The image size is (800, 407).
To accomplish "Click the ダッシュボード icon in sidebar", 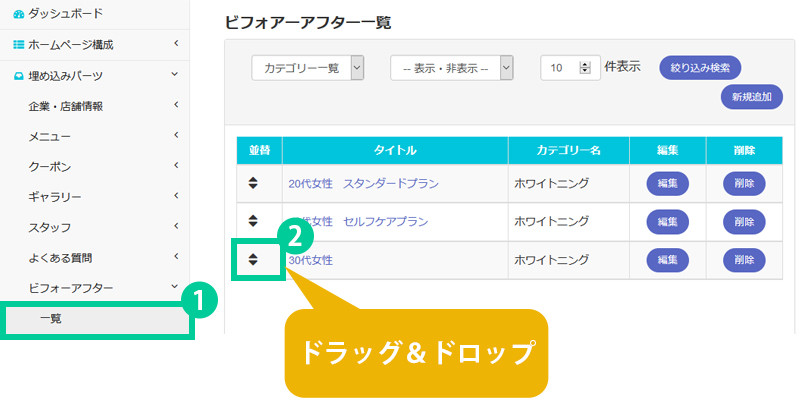I will (19, 15).
